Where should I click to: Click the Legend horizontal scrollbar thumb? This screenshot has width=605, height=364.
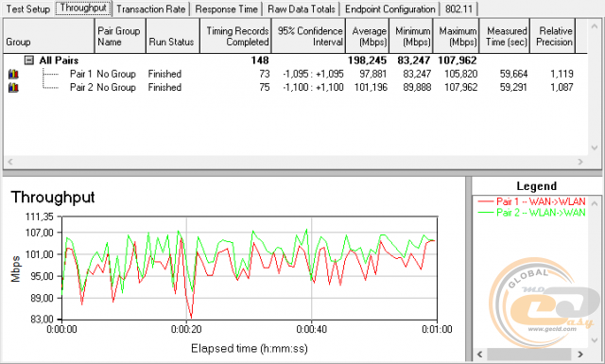tap(529, 354)
